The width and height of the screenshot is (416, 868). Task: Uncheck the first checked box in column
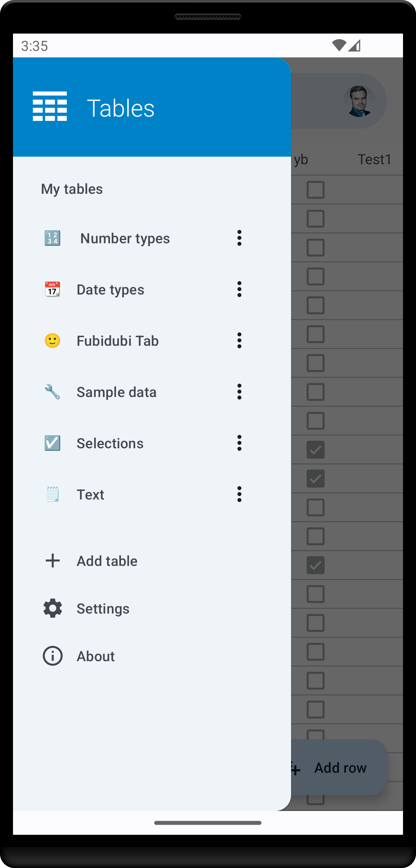pos(316,450)
